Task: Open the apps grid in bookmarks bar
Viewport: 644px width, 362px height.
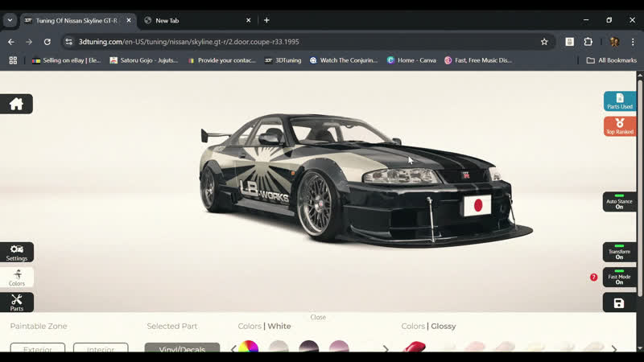Action: (13, 60)
